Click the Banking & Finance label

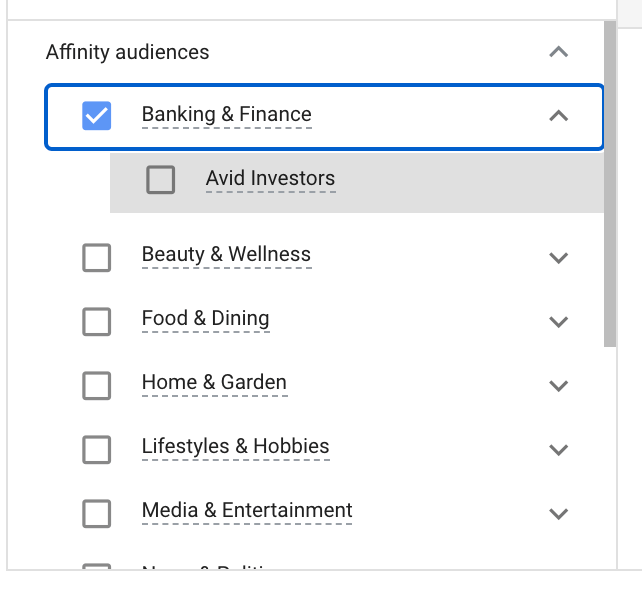tap(226, 115)
